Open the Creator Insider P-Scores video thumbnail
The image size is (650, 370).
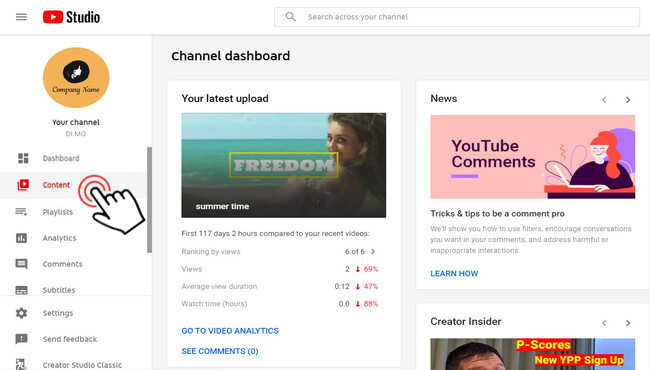pyautogui.click(x=533, y=354)
